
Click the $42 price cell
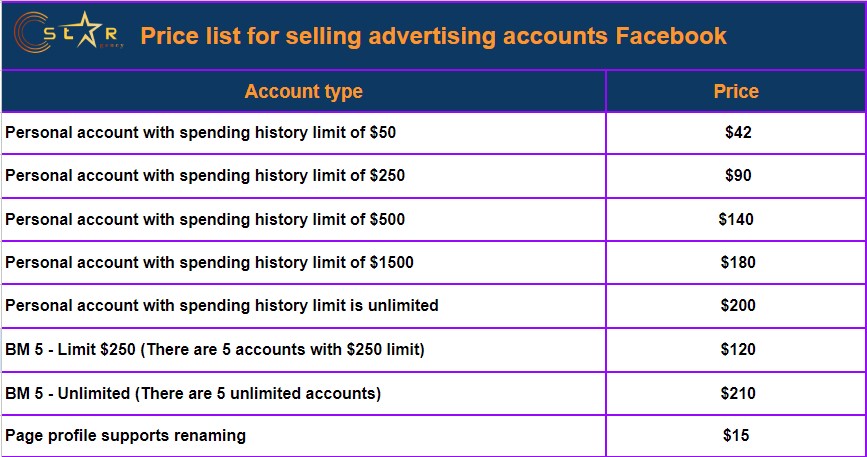tap(737, 132)
